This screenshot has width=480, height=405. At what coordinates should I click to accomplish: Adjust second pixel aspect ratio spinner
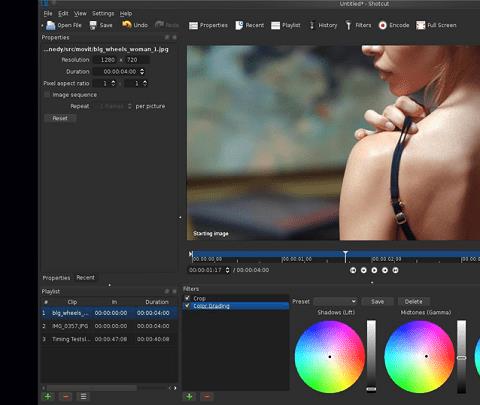coord(145,83)
